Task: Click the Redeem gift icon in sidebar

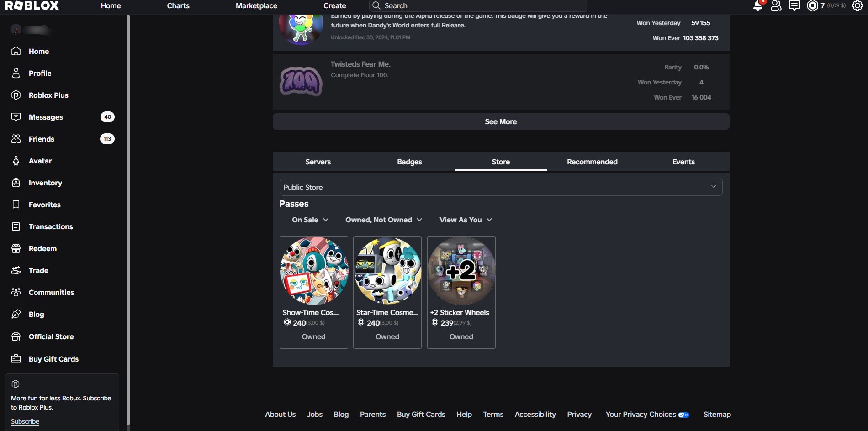Action: pos(16,248)
